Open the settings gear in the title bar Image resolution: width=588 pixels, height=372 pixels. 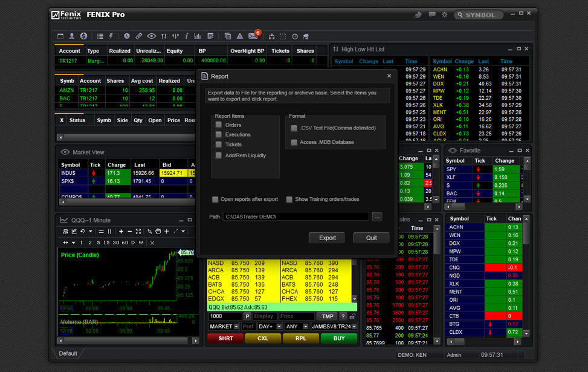tap(444, 15)
